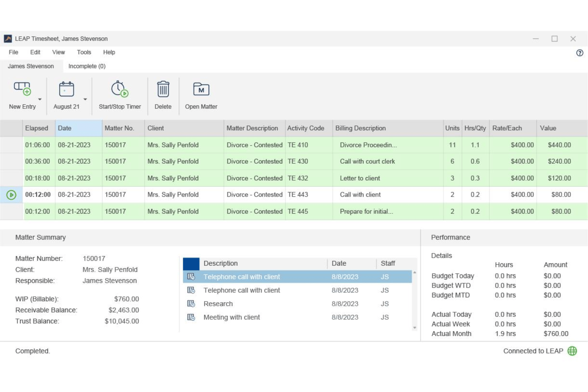Click the Rate/Each column header
The width and height of the screenshot is (588, 392).
513,128
